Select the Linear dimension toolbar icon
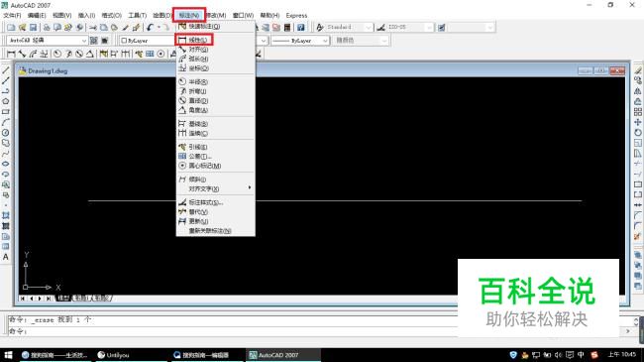The height and width of the screenshot is (362, 644). coord(11,54)
